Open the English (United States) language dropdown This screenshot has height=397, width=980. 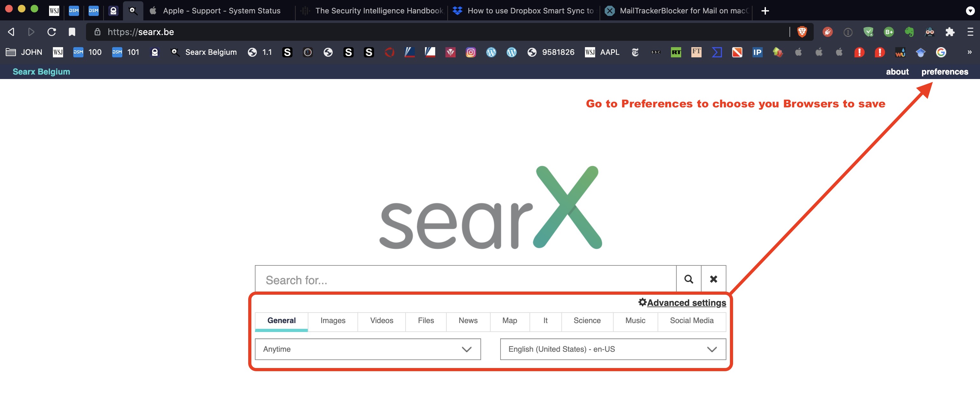coord(612,349)
